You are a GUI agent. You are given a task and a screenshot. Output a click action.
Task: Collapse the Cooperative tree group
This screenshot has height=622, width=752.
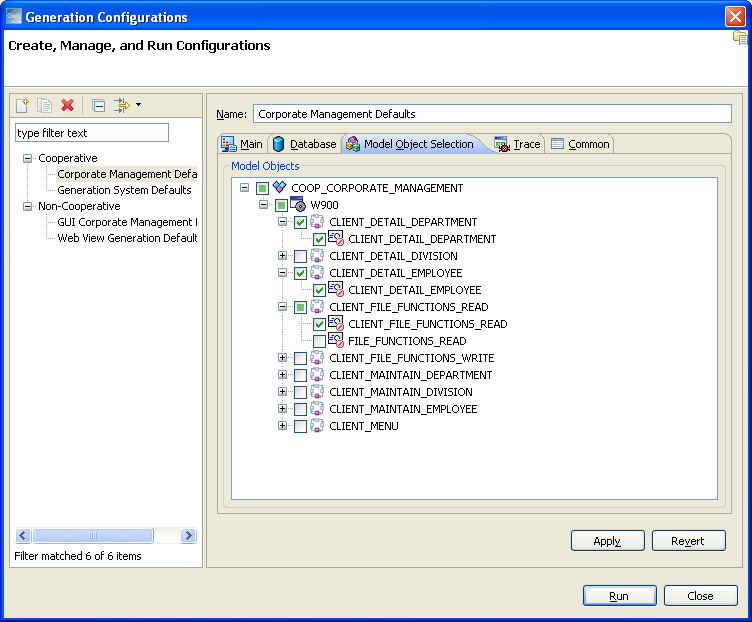coord(28,158)
